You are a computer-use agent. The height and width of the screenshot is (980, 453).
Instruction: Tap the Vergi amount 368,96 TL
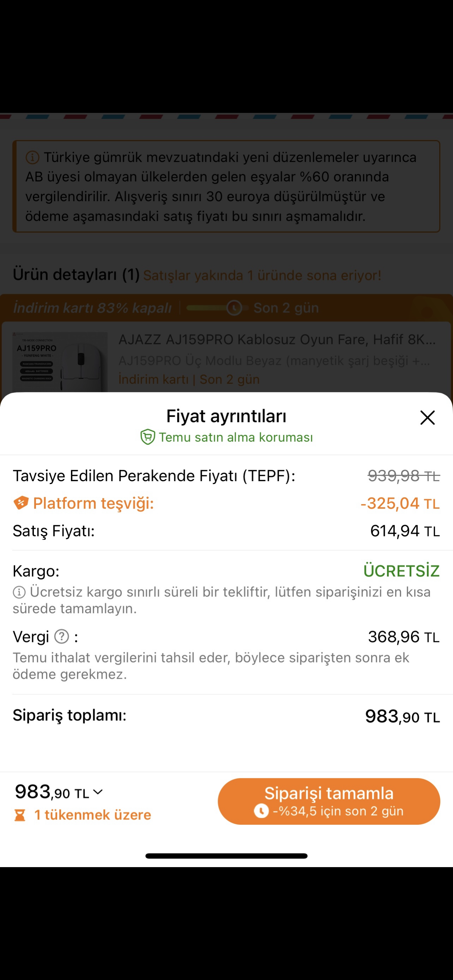[404, 636]
